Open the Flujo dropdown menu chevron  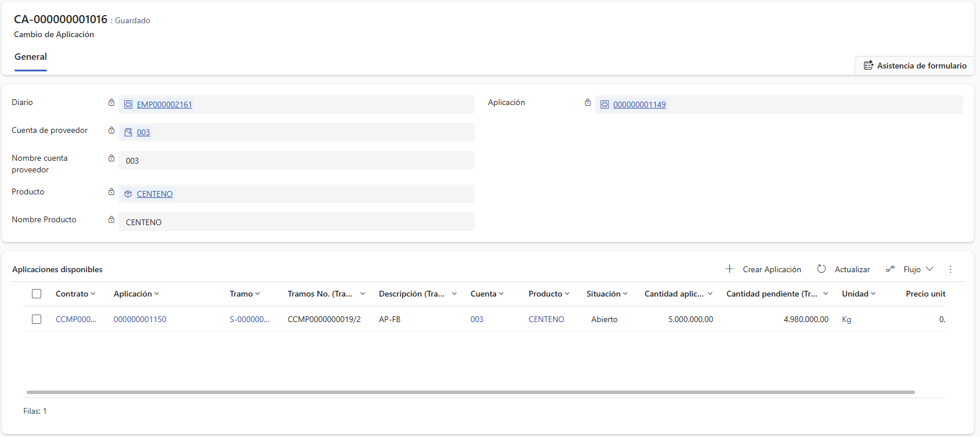click(930, 269)
